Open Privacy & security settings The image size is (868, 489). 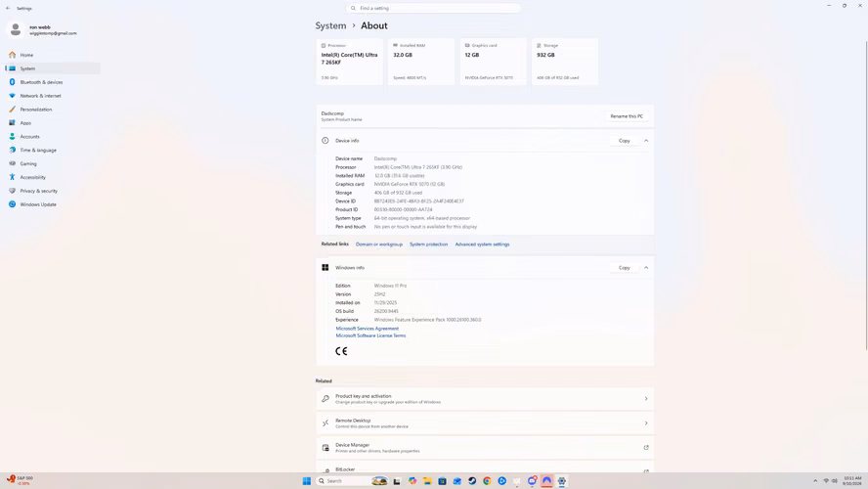click(x=53, y=191)
